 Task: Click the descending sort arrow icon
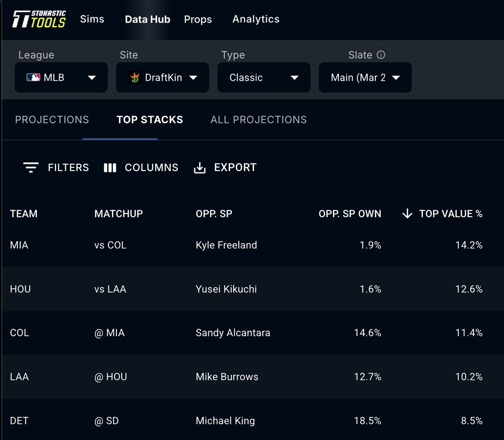[x=407, y=213]
